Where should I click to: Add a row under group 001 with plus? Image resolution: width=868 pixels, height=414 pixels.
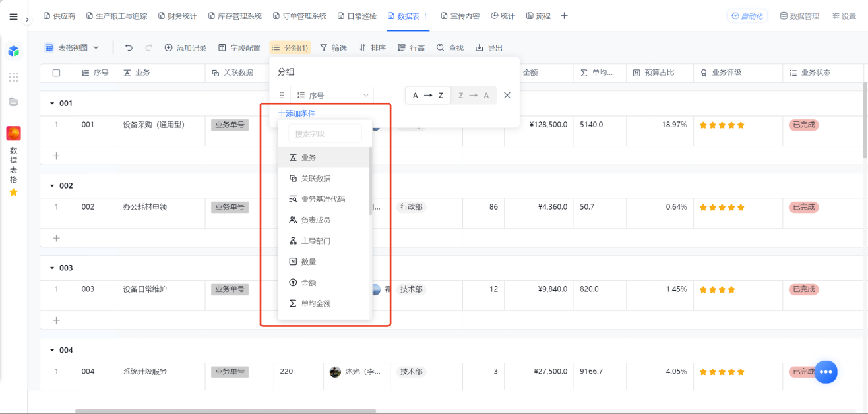[x=56, y=156]
